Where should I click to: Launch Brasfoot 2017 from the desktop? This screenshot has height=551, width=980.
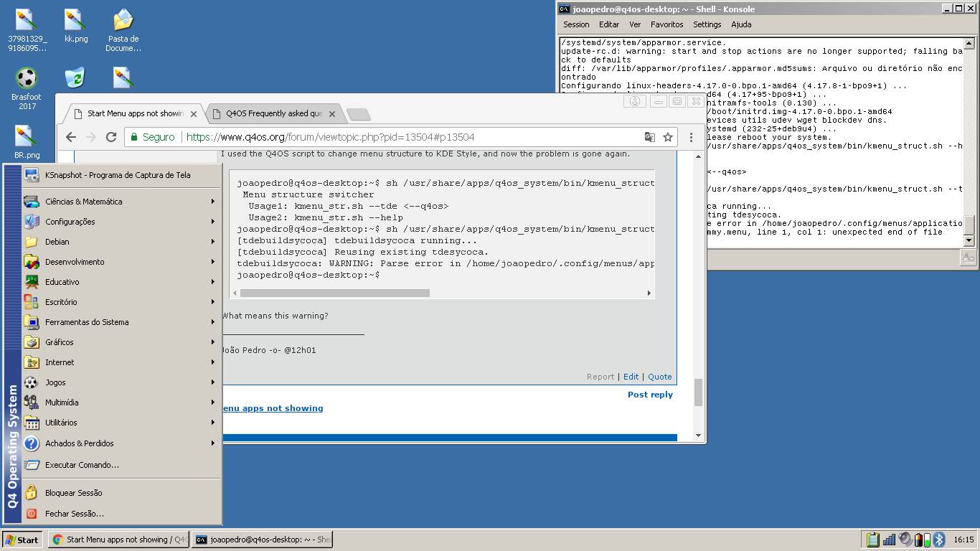pyautogui.click(x=27, y=89)
